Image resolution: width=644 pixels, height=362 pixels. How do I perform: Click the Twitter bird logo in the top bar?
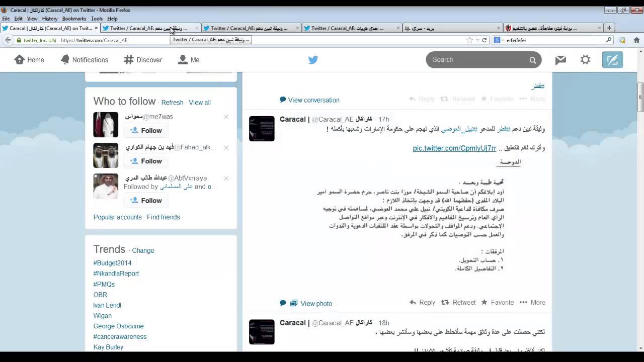coord(313,60)
